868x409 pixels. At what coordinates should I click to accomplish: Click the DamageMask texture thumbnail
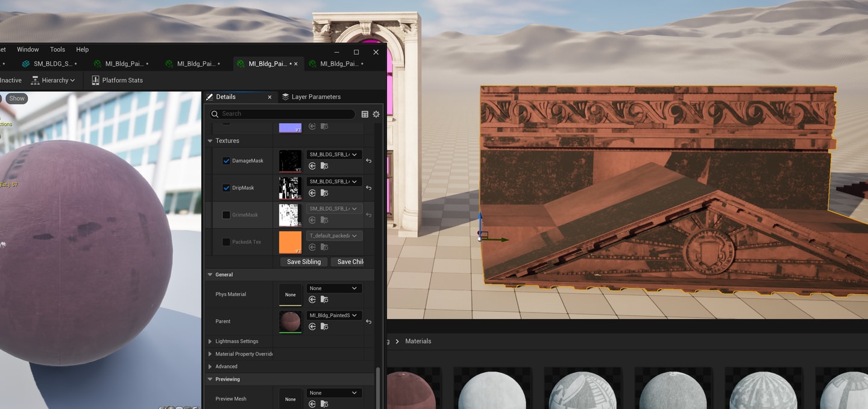click(x=290, y=161)
